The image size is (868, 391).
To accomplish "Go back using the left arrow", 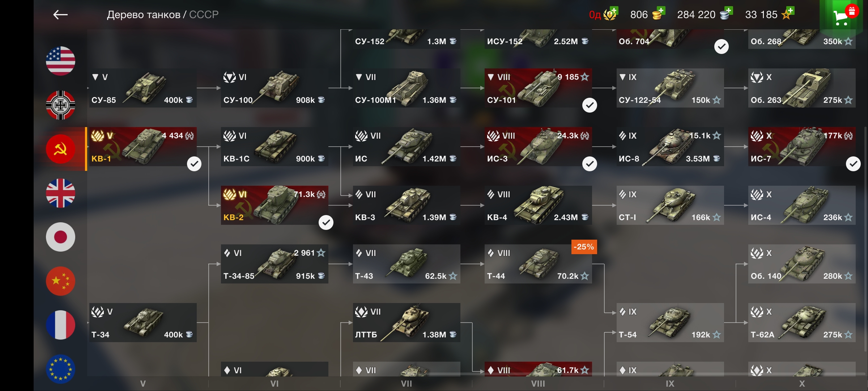I will [x=60, y=15].
